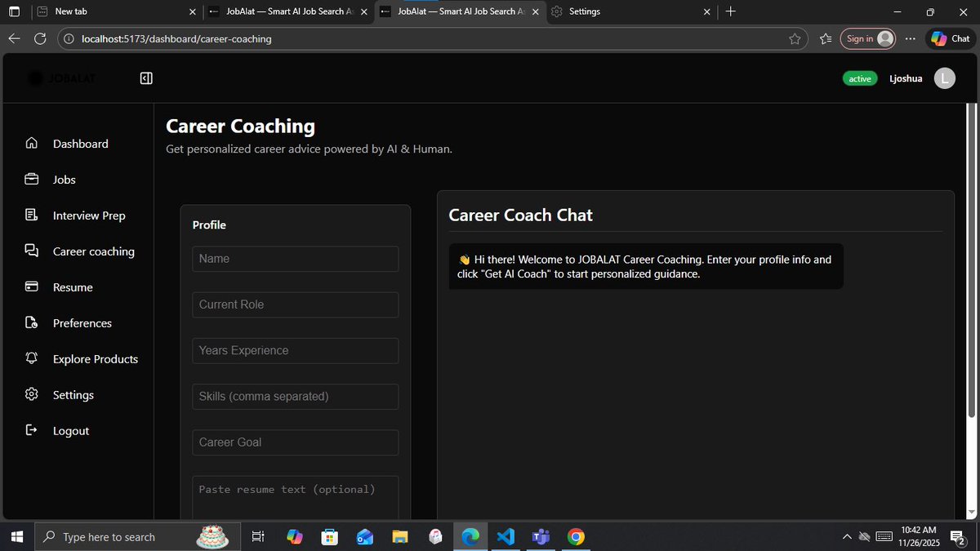The height and width of the screenshot is (551, 980).
Task: Open the favorites list icon
Action: (826, 38)
